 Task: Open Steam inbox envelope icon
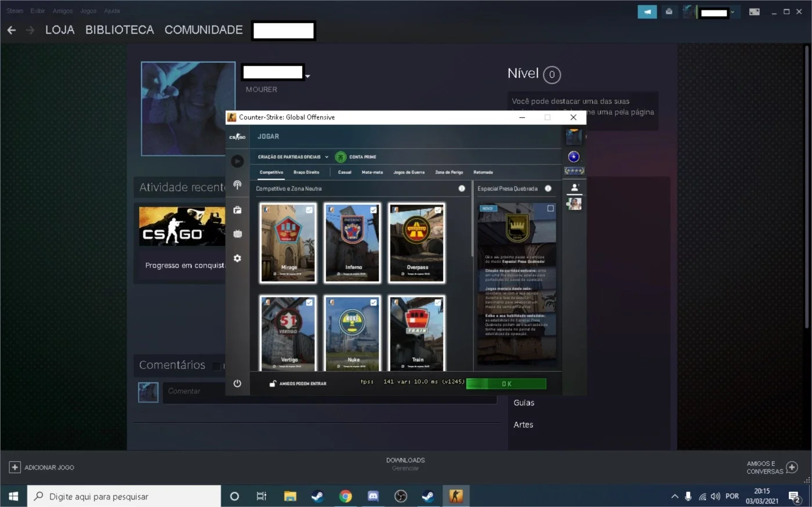click(x=669, y=12)
